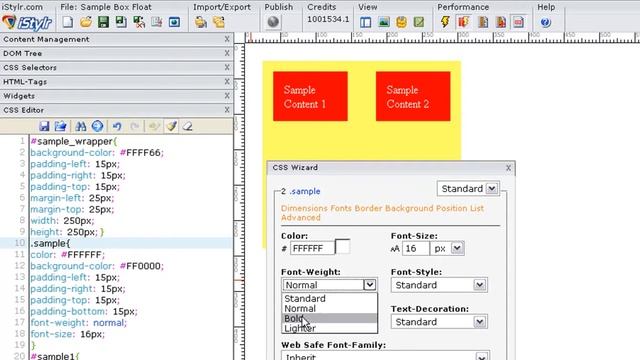Open the Position tab in CSS Wizard
This screenshot has height=360, width=640.
tap(451, 208)
